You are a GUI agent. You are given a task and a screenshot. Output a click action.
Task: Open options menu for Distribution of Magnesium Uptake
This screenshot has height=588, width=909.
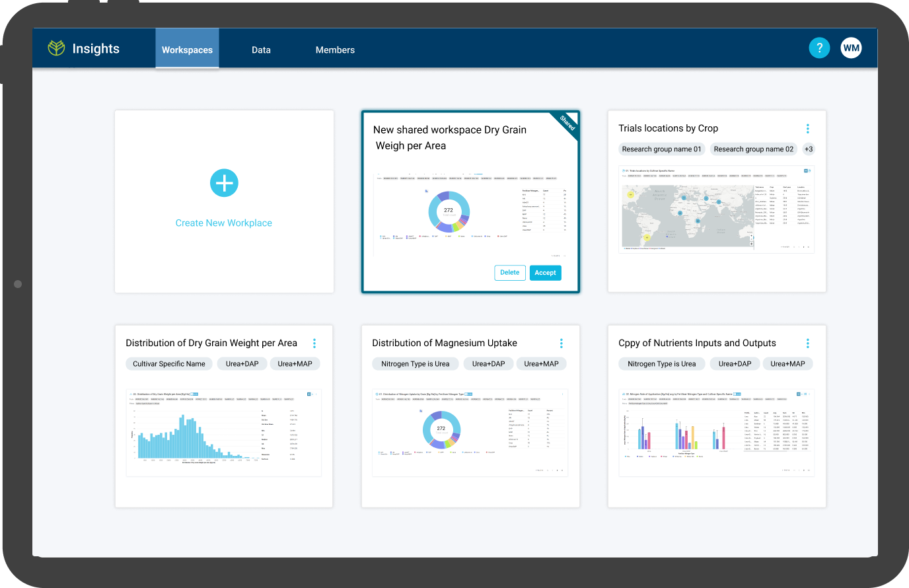tap(562, 344)
